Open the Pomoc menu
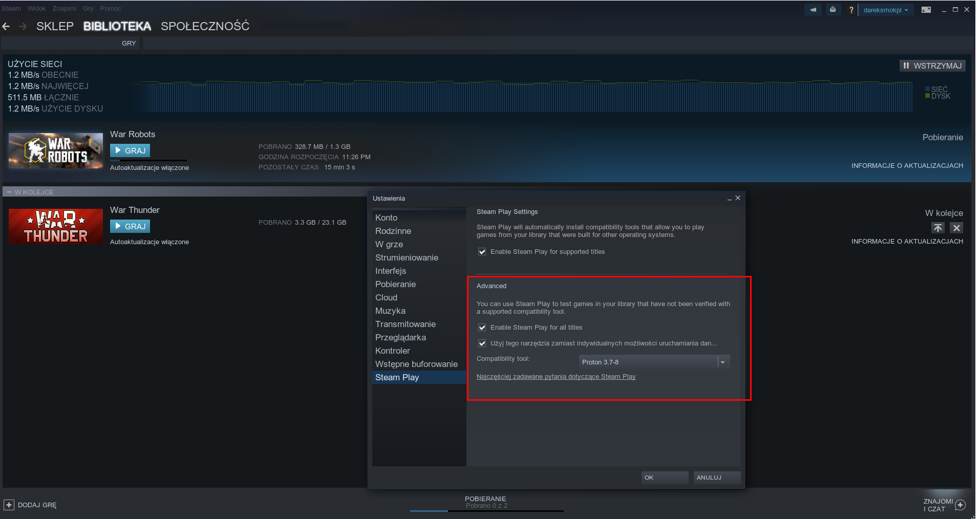Viewport: 980px width, 519px height. (111, 9)
